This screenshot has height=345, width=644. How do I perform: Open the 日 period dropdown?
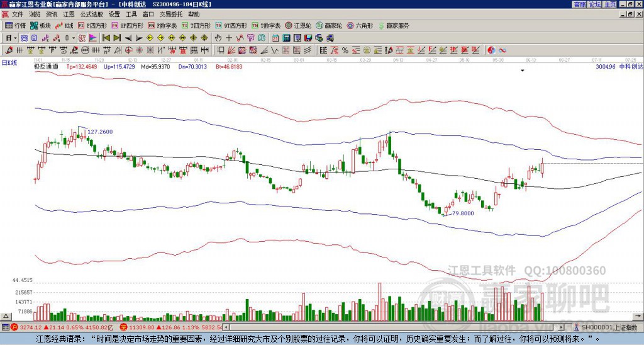11,38
